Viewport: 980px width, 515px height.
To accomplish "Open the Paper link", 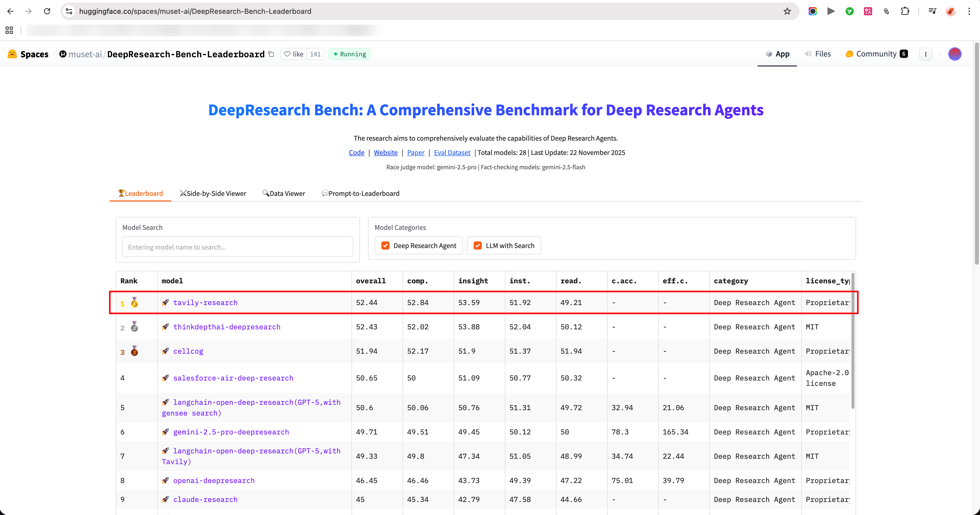I will [x=415, y=153].
